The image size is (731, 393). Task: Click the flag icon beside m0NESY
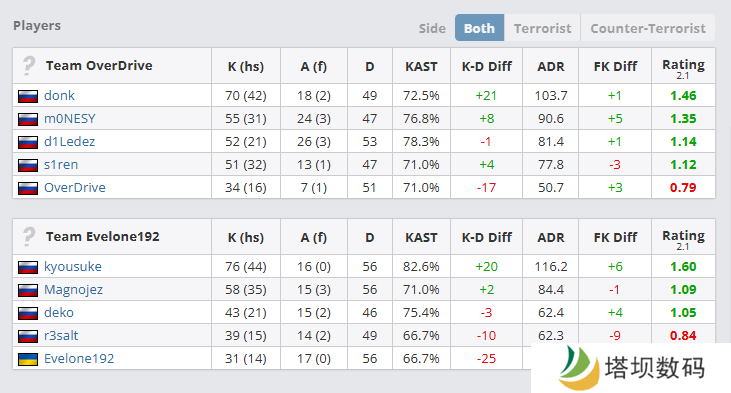pyautogui.click(x=28, y=119)
